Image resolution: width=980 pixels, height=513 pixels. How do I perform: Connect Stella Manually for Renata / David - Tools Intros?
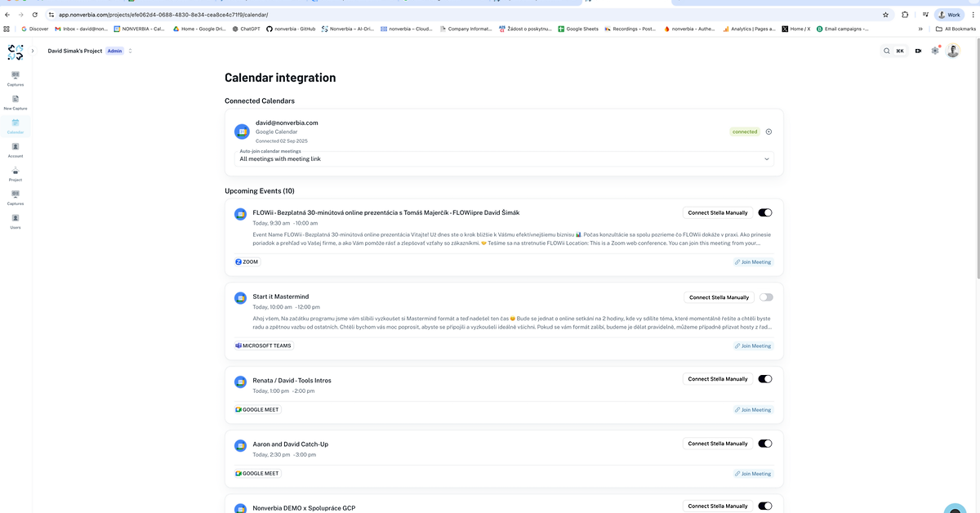(x=717, y=378)
